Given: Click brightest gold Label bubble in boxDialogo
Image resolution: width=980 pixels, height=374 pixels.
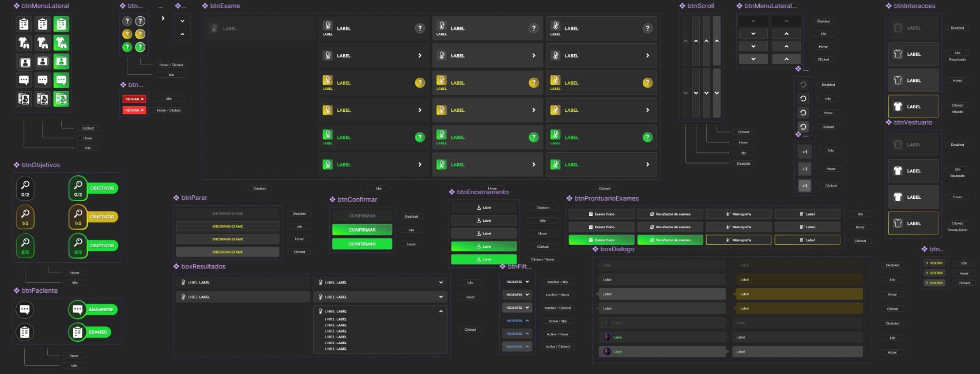Looking at the screenshot, I should (x=798, y=294).
